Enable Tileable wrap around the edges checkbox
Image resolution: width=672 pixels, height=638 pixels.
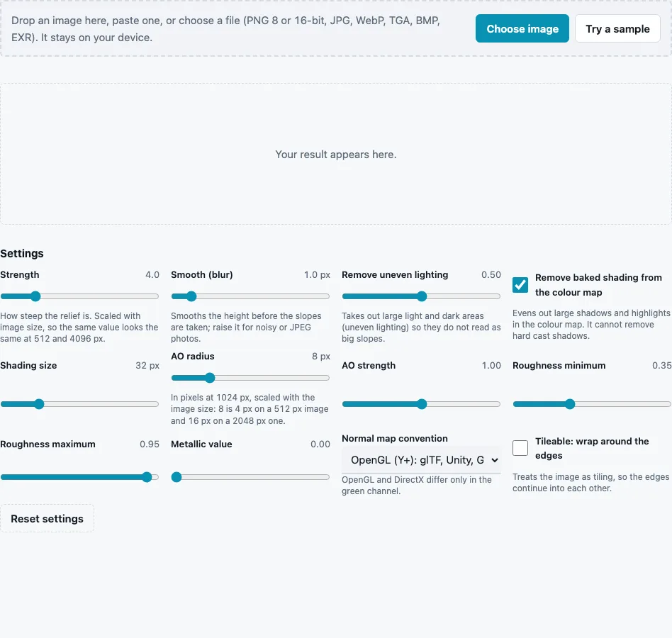pos(520,448)
